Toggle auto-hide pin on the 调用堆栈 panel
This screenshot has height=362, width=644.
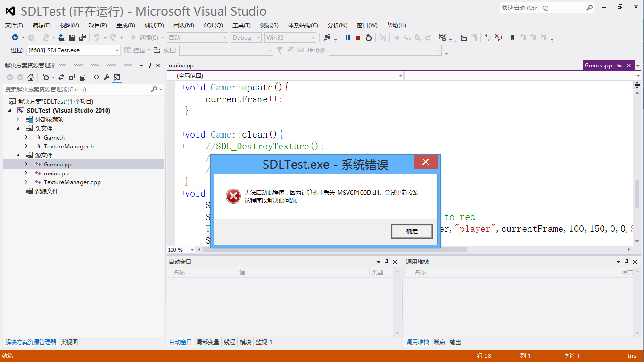[x=627, y=262]
